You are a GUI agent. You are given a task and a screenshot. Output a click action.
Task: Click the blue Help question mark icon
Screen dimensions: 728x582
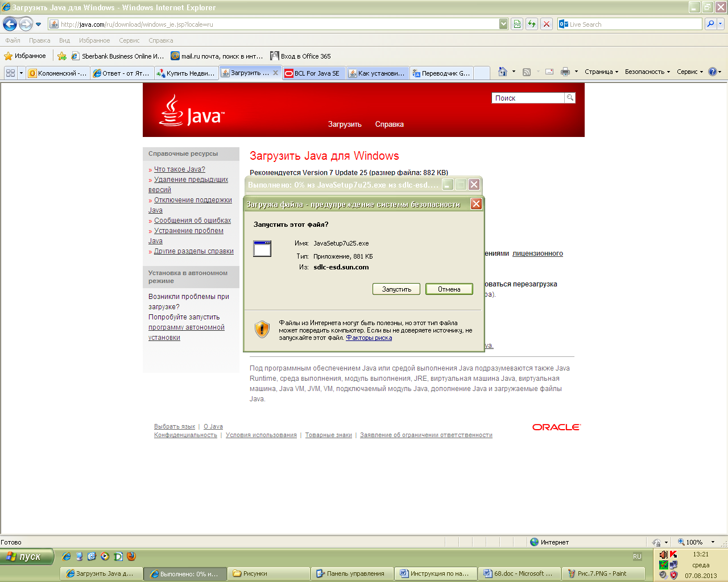coord(713,72)
